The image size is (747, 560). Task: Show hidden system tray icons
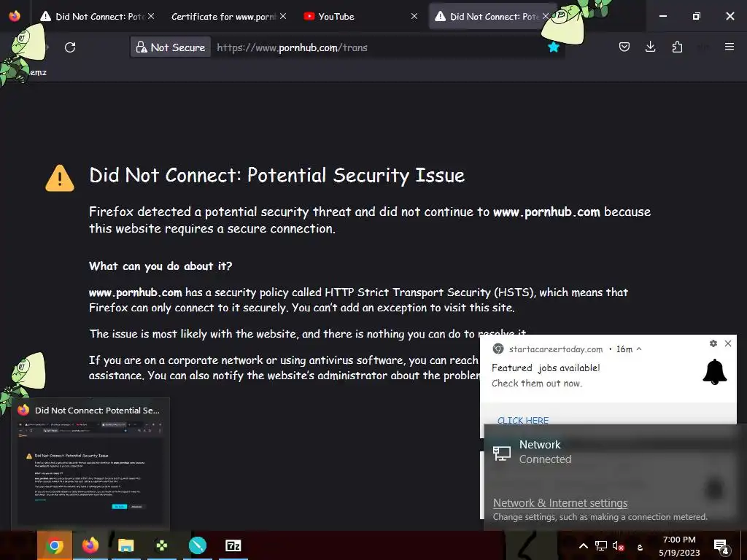583,546
